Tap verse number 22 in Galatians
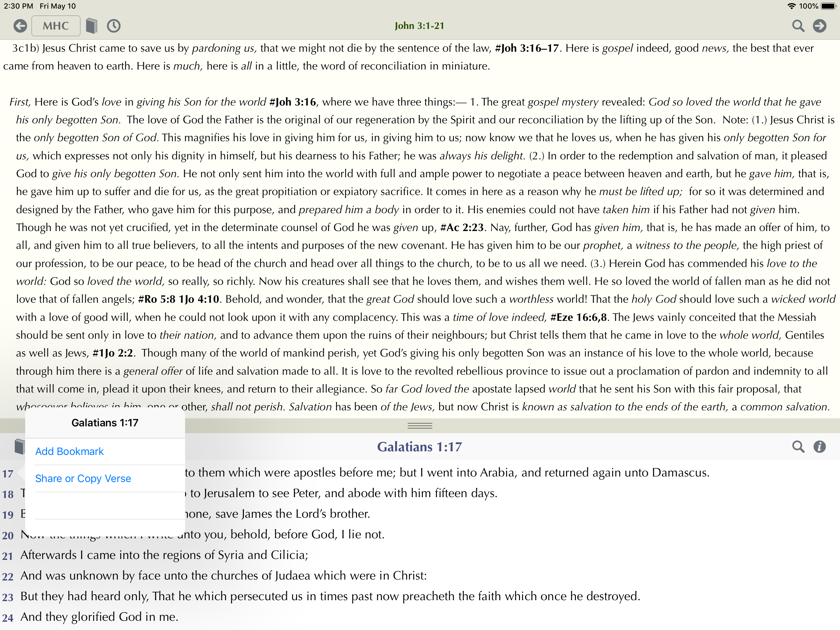840x630 pixels. pos(8,577)
